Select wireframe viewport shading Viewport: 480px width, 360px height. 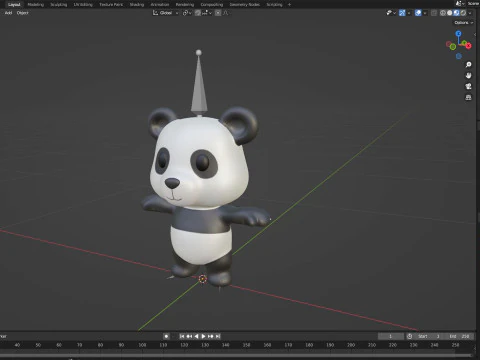click(443, 13)
